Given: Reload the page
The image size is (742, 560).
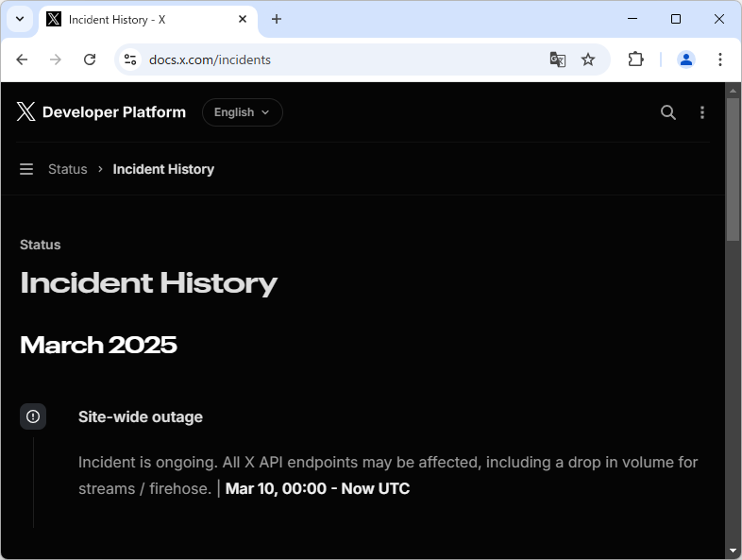Looking at the screenshot, I should click(90, 59).
